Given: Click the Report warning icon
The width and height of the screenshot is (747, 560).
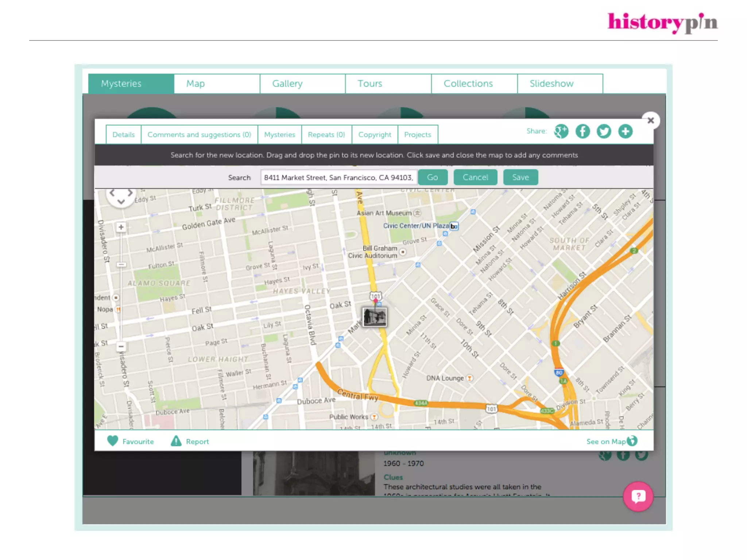Looking at the screenshot, I should (x=176, y=441).
